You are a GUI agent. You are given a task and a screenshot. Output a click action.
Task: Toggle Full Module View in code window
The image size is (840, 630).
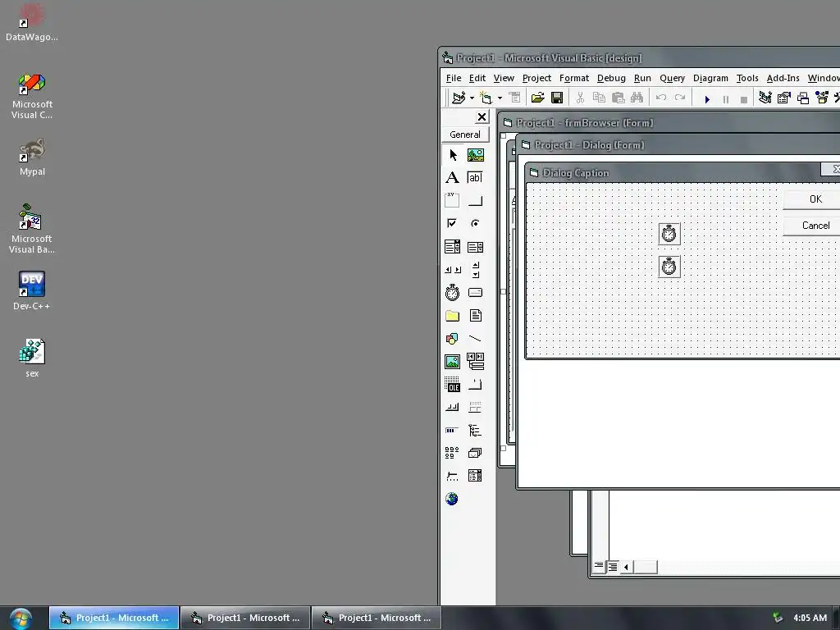pos(612,566)
